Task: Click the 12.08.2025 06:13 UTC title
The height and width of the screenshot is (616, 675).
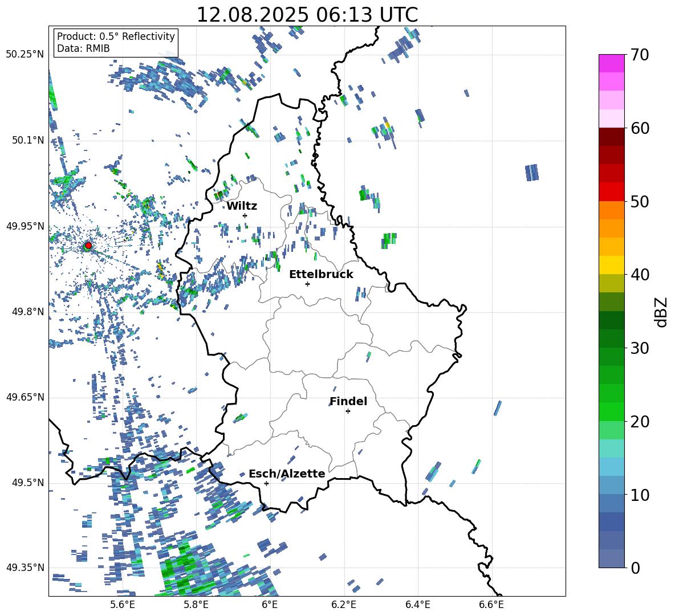Action: [307, 15]
